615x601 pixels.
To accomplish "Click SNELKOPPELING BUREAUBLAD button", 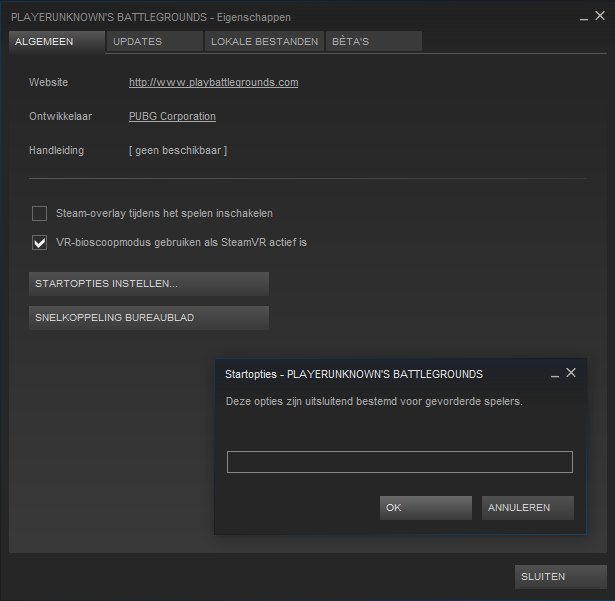I will click(149, 318).
